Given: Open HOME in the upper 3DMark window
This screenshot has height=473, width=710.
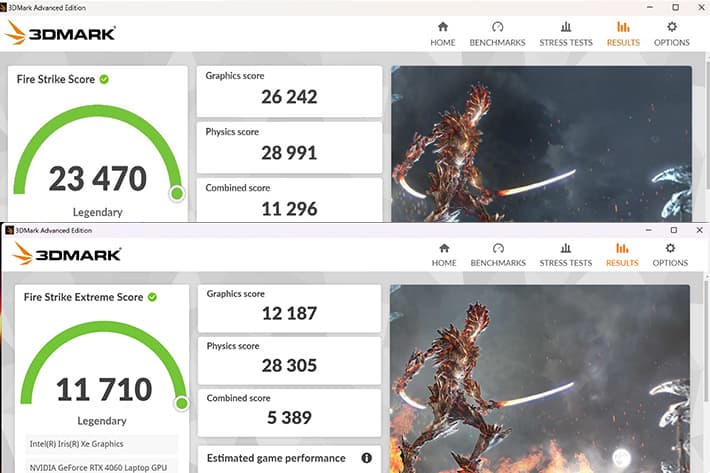Looking at the screenshot, I should click(x=442, y=34).
